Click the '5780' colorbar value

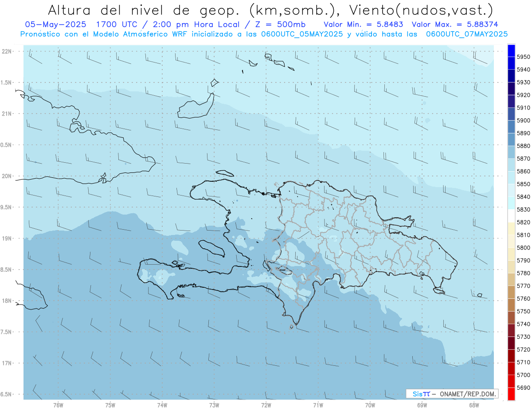pos(524,273)
